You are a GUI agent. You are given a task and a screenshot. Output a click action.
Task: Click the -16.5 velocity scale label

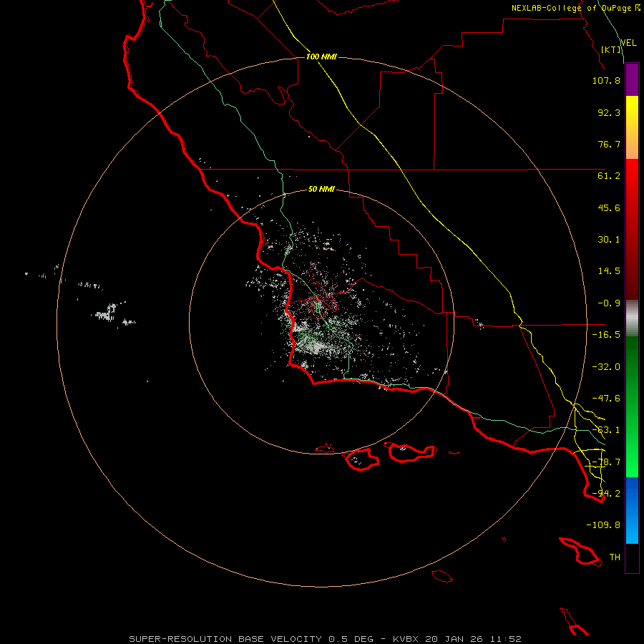(606, 335)
